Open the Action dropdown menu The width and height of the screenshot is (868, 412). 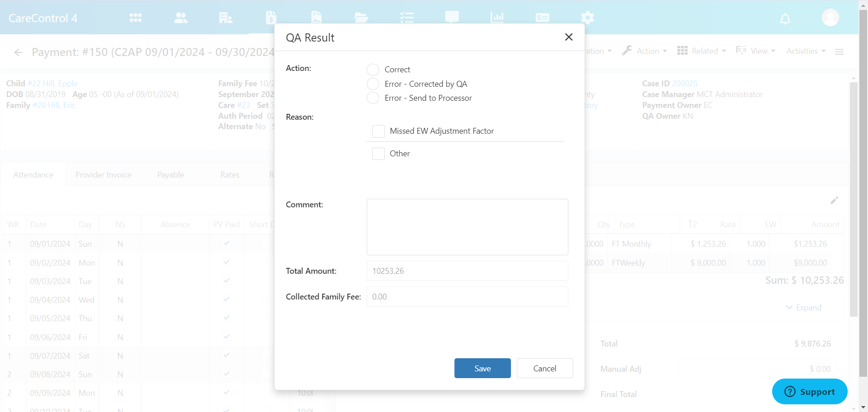644,51
